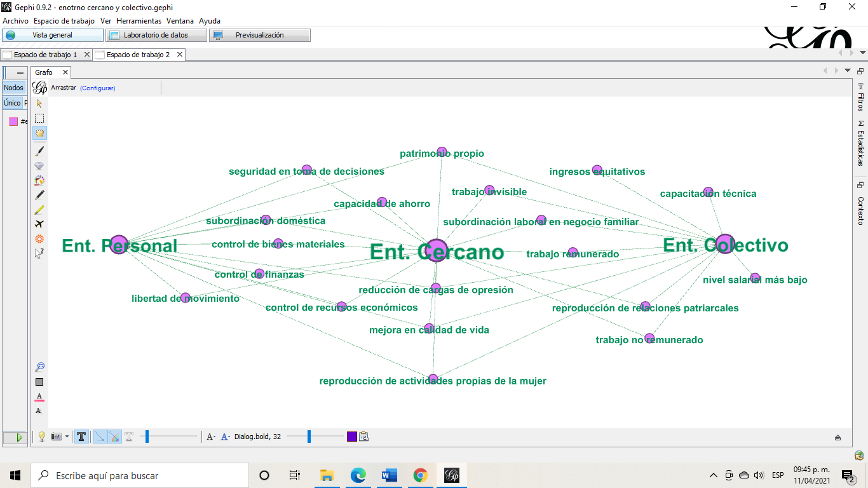Toggle node labels display
868x488 pixels.
[x=81, y=437]
